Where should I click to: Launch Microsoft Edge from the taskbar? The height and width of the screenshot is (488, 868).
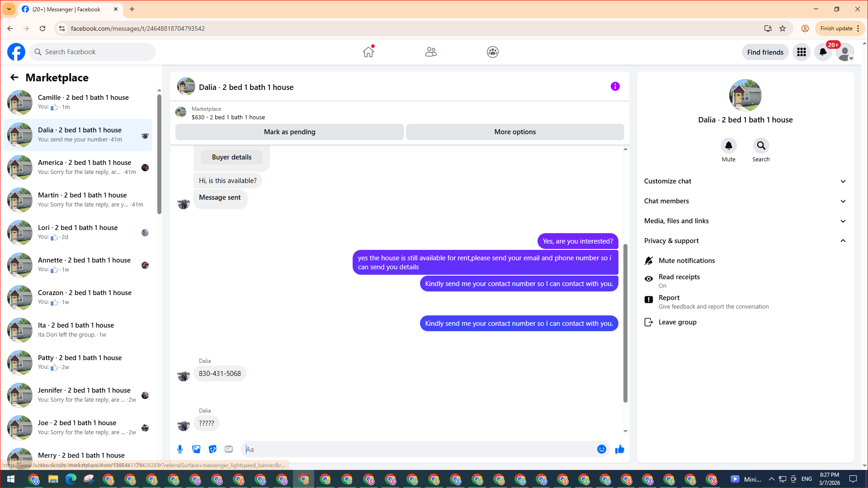tap(71, 479)
